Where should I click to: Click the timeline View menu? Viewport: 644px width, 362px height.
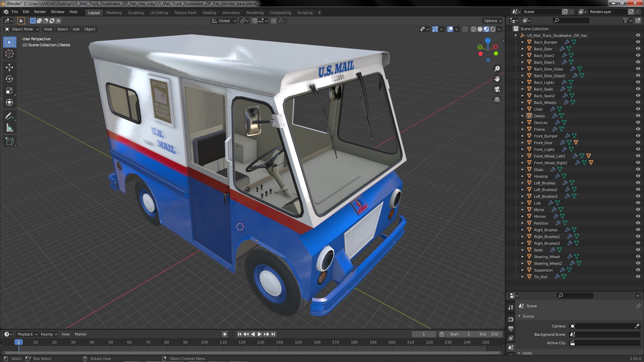pos(65,334)
